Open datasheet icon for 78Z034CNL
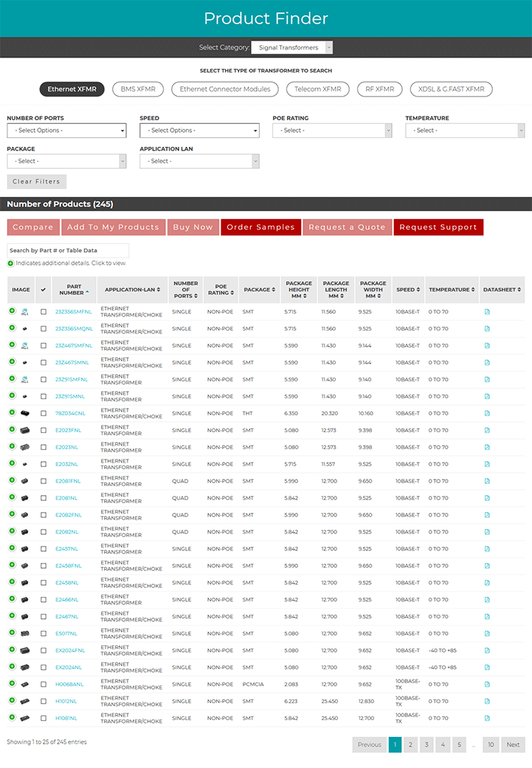 [x=487, y=413]
